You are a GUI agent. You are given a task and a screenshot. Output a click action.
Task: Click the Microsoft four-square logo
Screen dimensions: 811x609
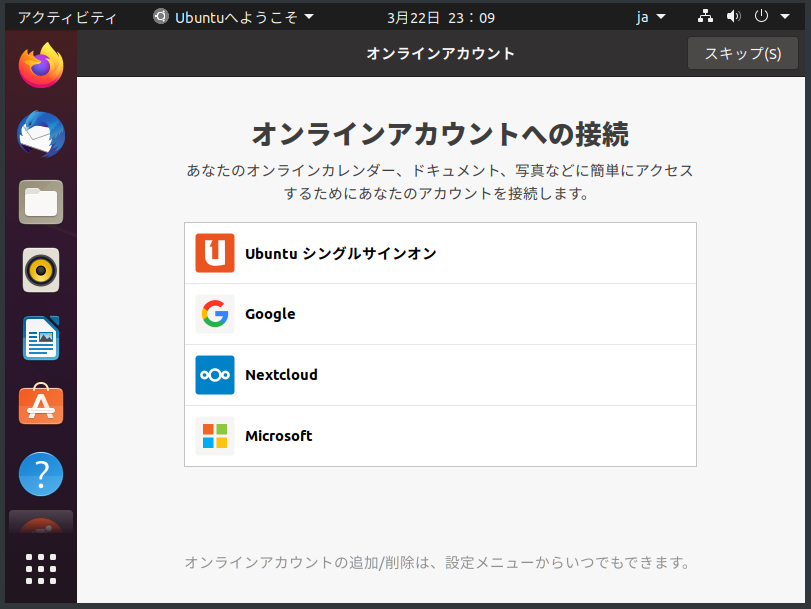tap(215, 436)
